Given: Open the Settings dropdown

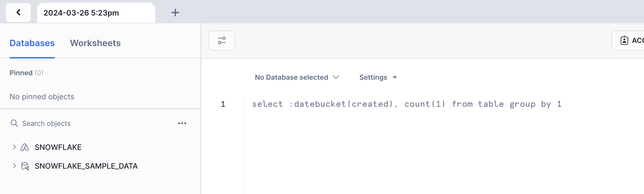Looking at the screenshot, I should (378, 77).
